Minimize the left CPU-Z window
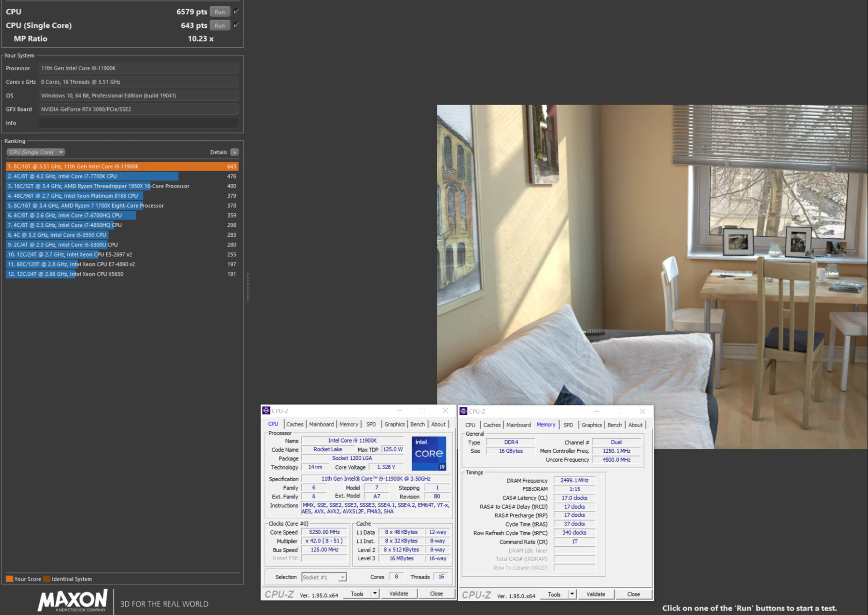The image size is (868, 615). pyautogui.click(x=400, y=411)
